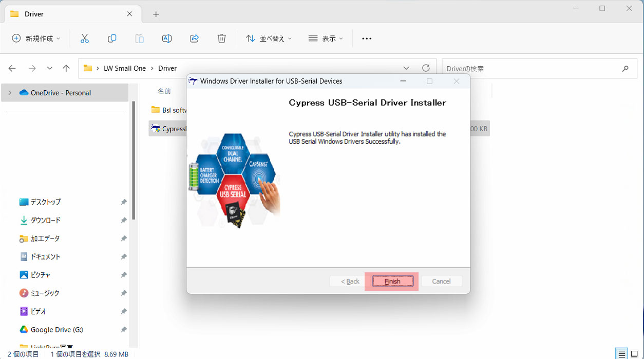The image size is (644, 359).
Task: Click the Delete trash can icon
Action: point(221,38)
